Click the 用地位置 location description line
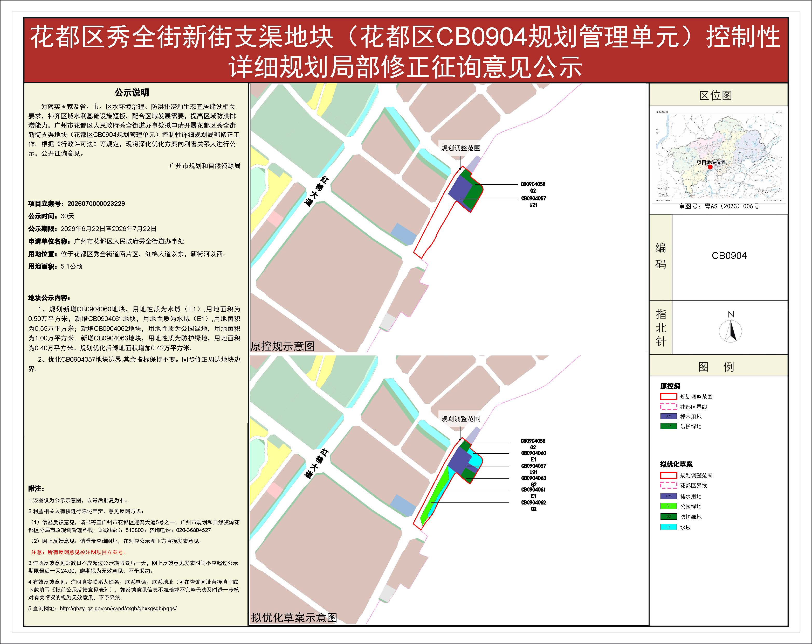Screen dimensions: 812x644 pos(128,254)
